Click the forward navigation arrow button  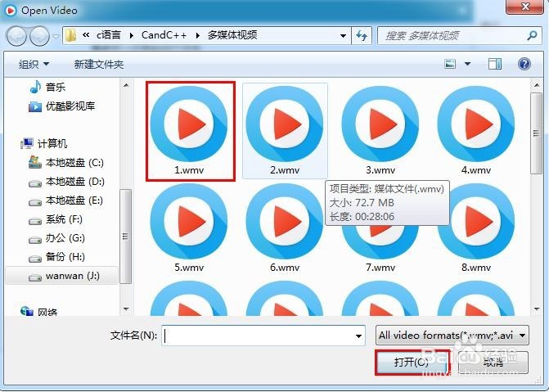click(39, 36)
